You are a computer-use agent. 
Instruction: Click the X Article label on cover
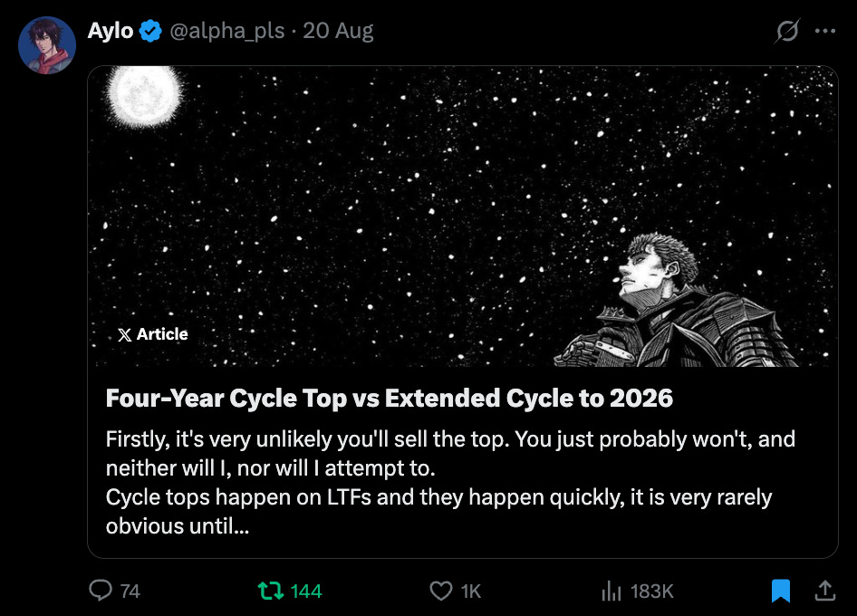pyautogui.click(x=153, y=334)
